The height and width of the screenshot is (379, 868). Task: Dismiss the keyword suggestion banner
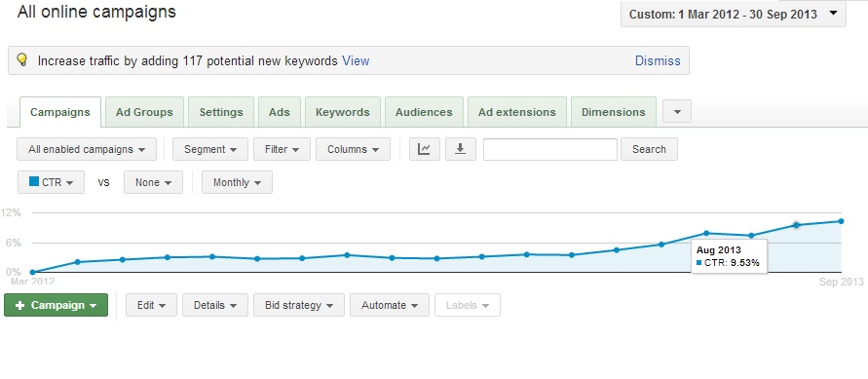pyautogui.click(x=658, y=60)
